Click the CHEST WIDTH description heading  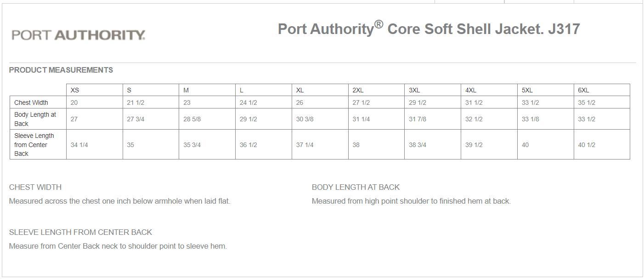[35, 188]
